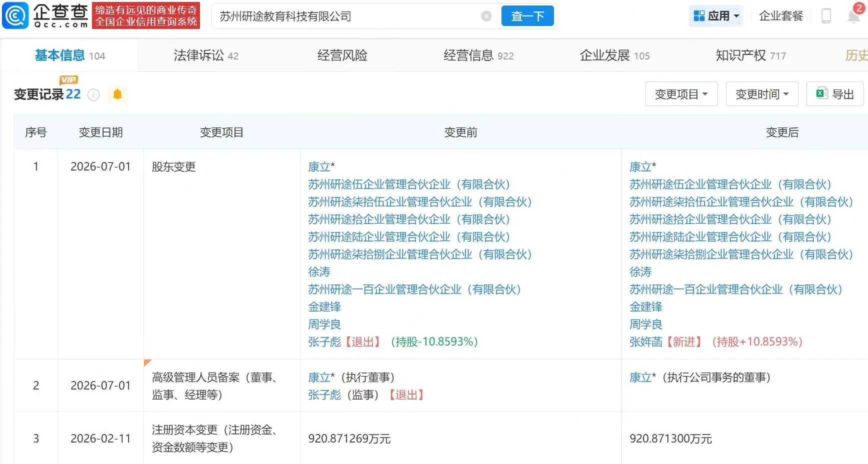Open 张子彪 exited shareholder link in row 1
This screenshot has width=868, height=464.
pyautogui.click(x=324, y=341)
